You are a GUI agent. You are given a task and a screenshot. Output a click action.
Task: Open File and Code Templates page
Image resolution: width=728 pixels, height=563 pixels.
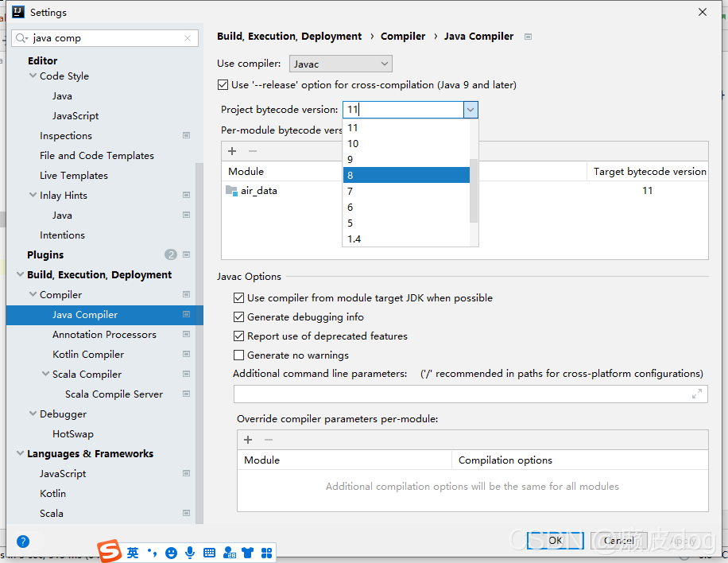[97, 156]
